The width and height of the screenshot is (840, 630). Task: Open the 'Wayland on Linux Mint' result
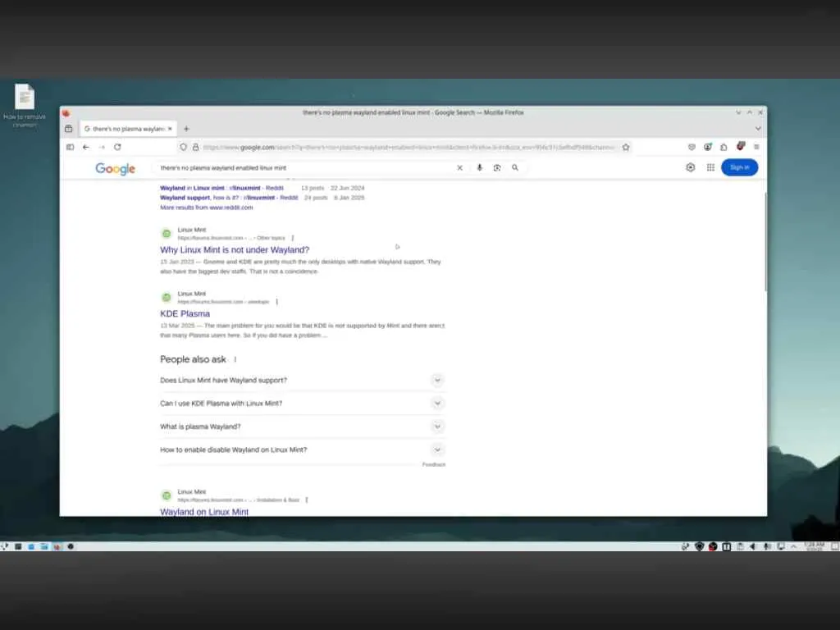tap(204, 512)
